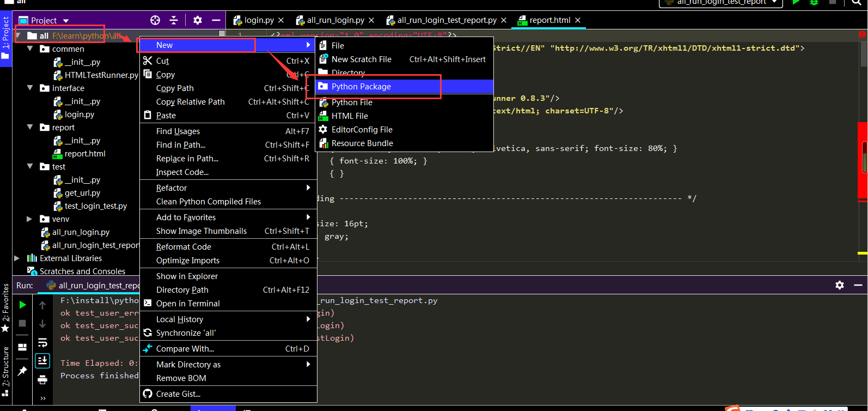Choose Python File from New submenu
The width and height of the screenshot is (868, 411).
point(404,102)
